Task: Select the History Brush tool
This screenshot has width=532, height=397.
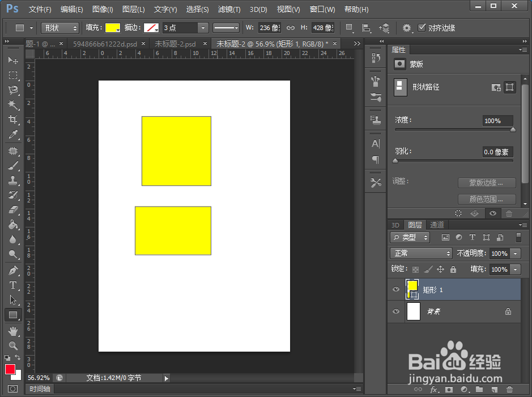Action: pos(13,195)
